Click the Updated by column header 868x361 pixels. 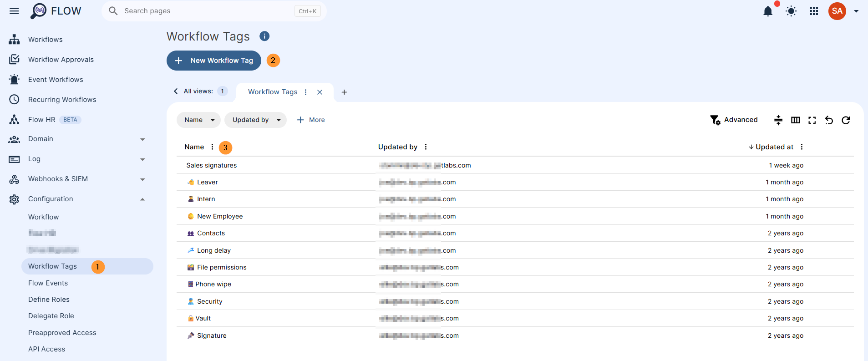click(x=398, y=147)
